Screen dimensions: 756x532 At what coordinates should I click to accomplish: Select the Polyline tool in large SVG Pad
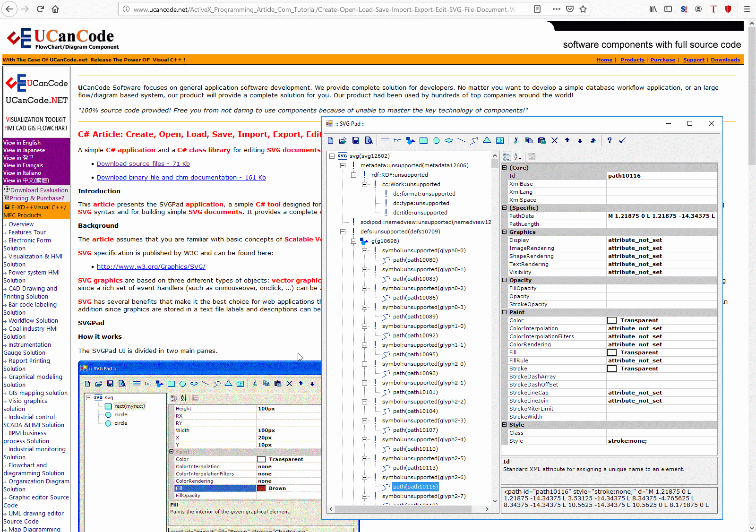474,140
